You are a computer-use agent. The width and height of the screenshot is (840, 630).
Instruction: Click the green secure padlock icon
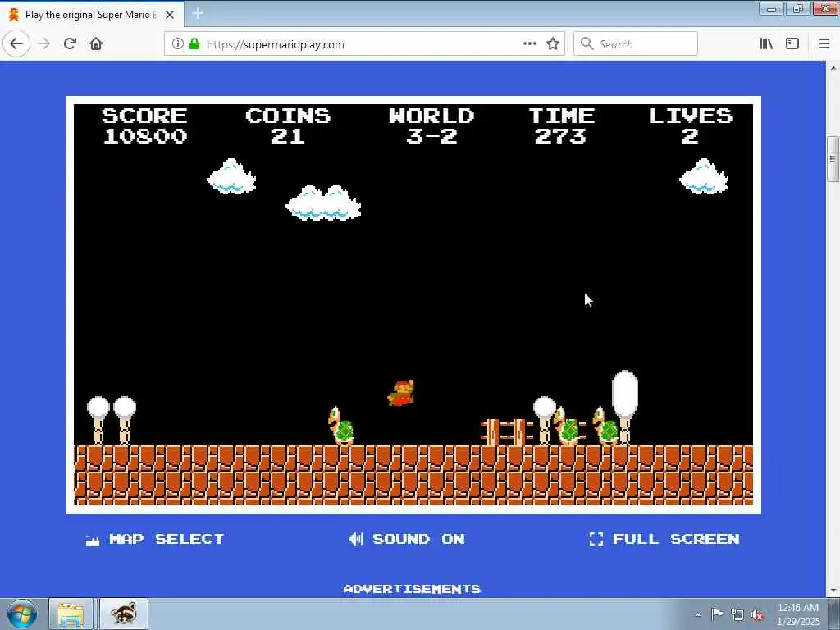point(194,44)
